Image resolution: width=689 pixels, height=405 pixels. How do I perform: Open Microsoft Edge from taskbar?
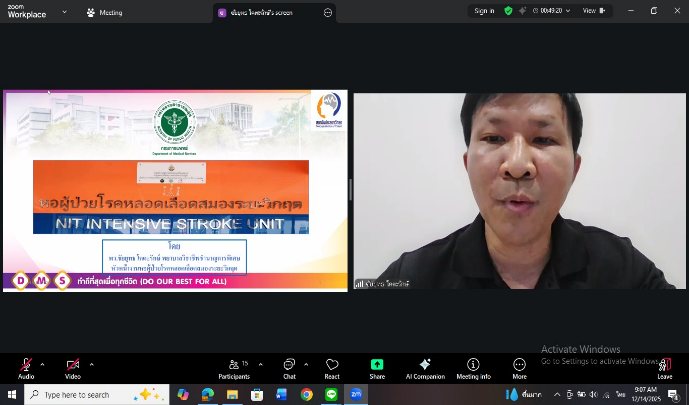[x=208, y=394]
